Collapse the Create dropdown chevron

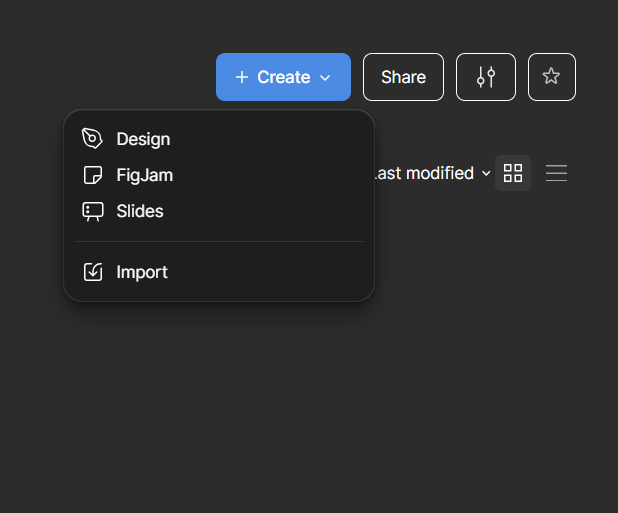click(x=325, y=78)
